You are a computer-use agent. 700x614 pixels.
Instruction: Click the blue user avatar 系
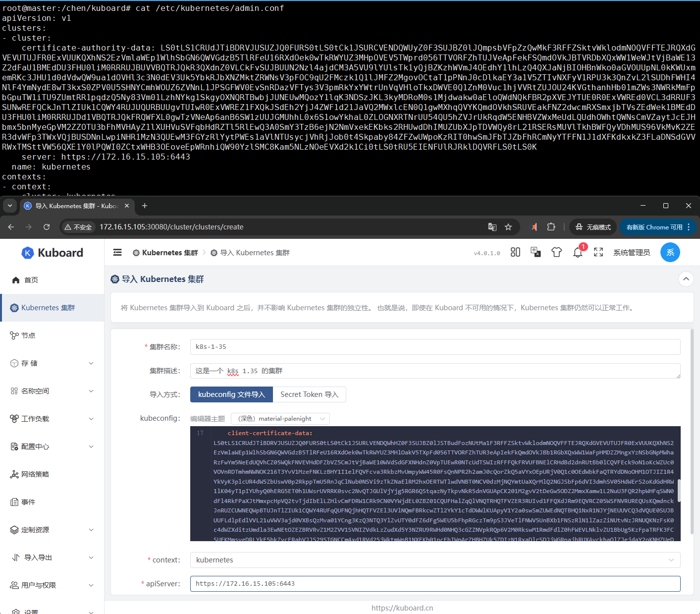[x=670, y=252]
